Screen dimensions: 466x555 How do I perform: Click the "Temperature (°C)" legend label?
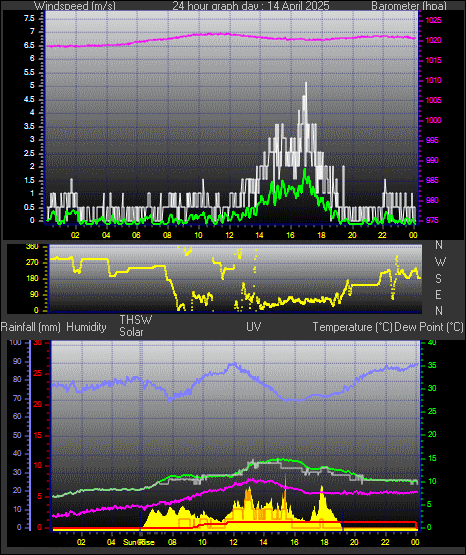(352, 327)
